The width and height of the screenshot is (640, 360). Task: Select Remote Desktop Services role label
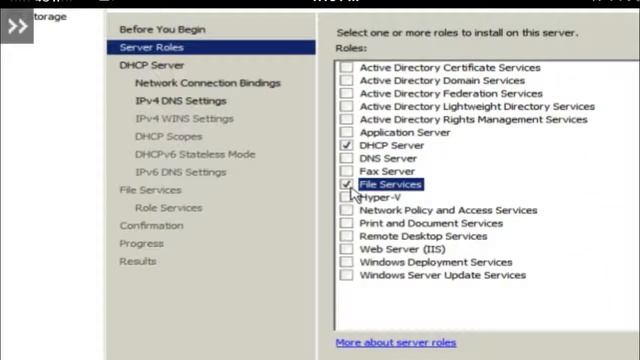[x=423, y=236]
